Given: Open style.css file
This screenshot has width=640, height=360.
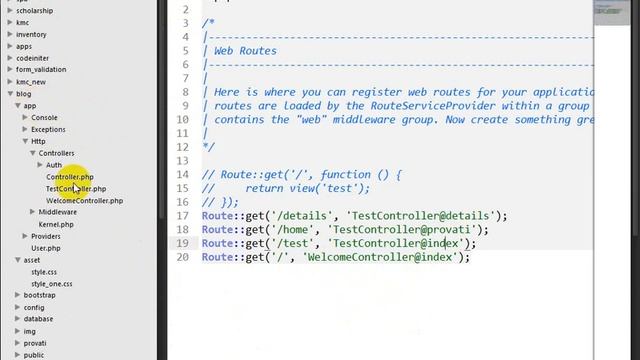Looking at the screenshot, I should click(44, 272).
